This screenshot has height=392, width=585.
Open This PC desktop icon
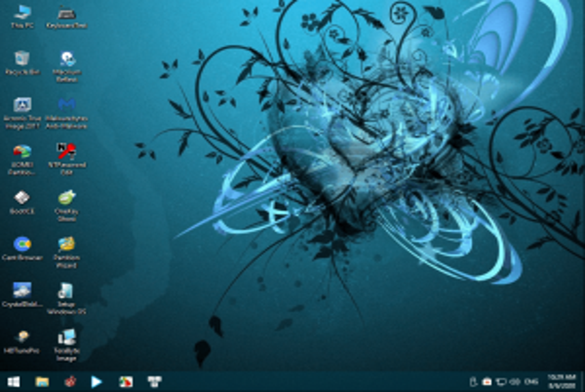pyautogui.click(x=22, y=17)
